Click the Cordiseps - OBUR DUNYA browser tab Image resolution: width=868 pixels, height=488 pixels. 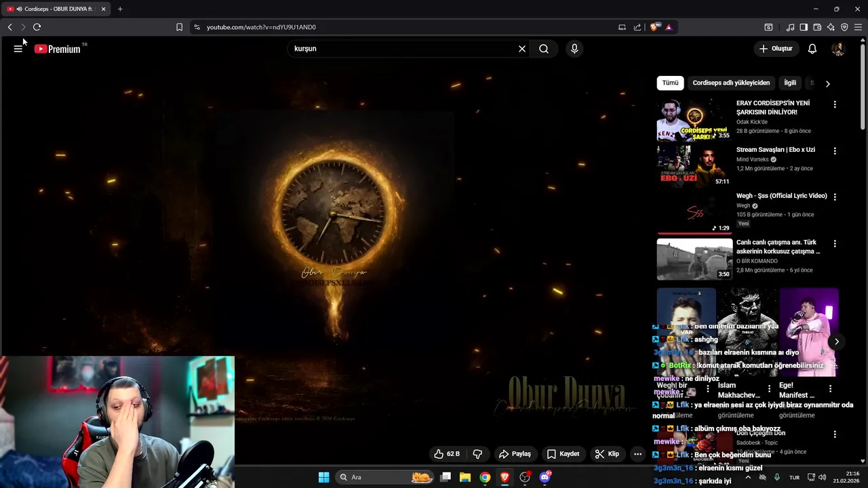click(x=56, y=9)
